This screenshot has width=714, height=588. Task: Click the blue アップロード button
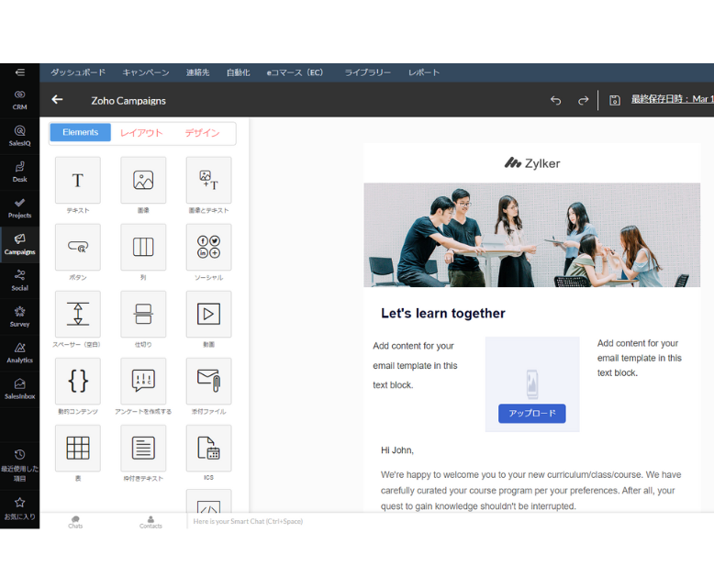tap(532, 414)
